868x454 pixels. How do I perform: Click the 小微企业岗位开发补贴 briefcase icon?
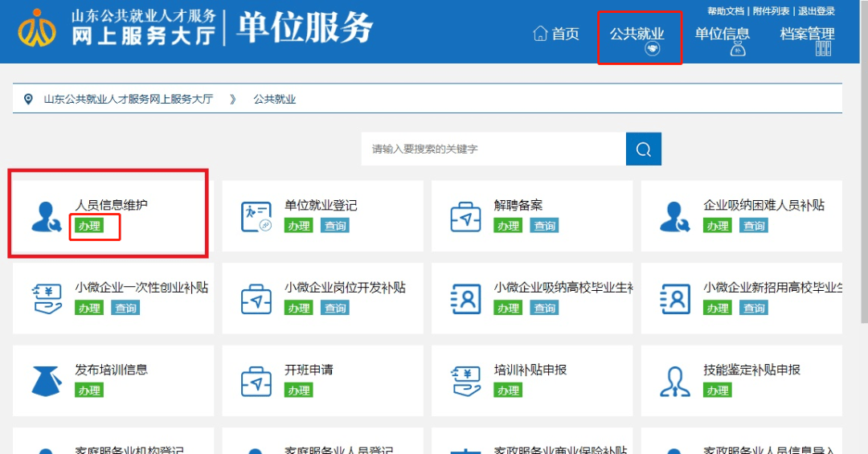256,299
